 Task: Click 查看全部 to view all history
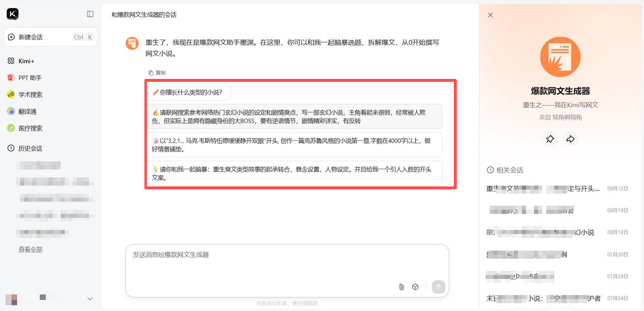pyautogui.click(x=31, y=249)
